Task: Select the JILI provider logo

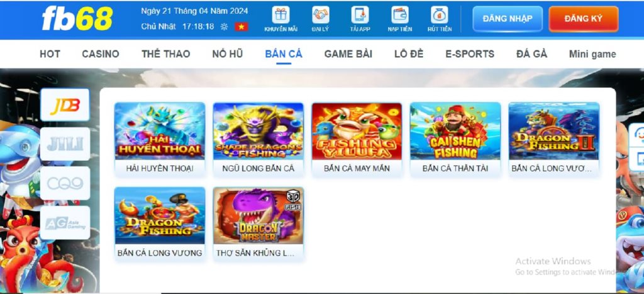Action: point(65,144)
